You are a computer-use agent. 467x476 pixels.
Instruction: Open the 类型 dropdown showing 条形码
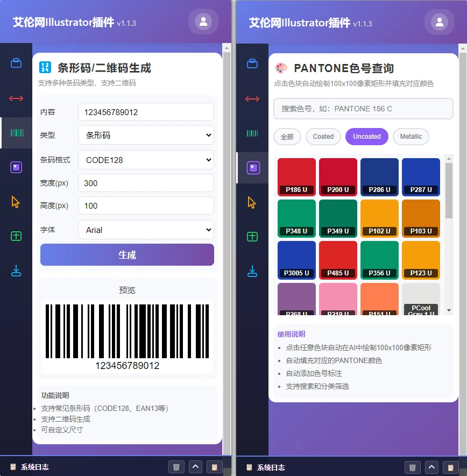146,135
